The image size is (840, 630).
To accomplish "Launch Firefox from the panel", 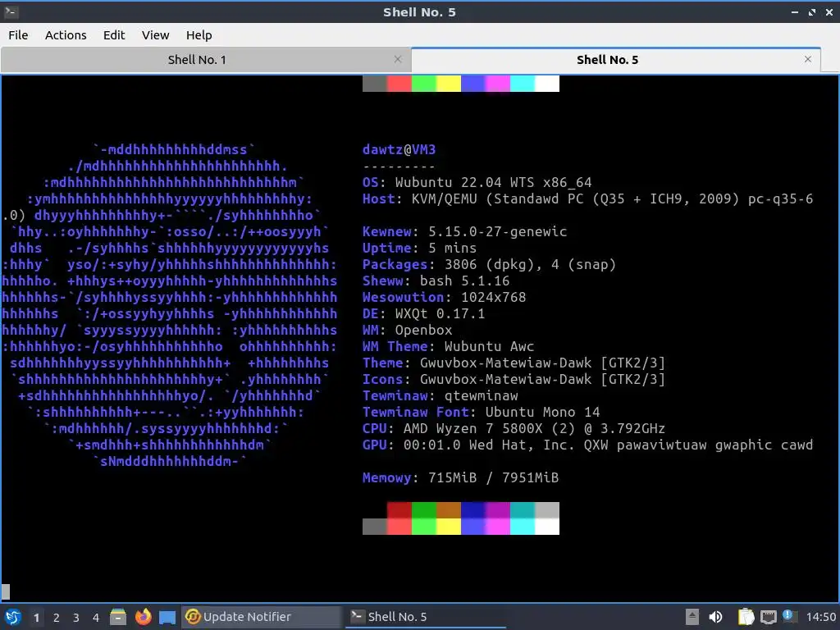I will (x=143, y=617).
